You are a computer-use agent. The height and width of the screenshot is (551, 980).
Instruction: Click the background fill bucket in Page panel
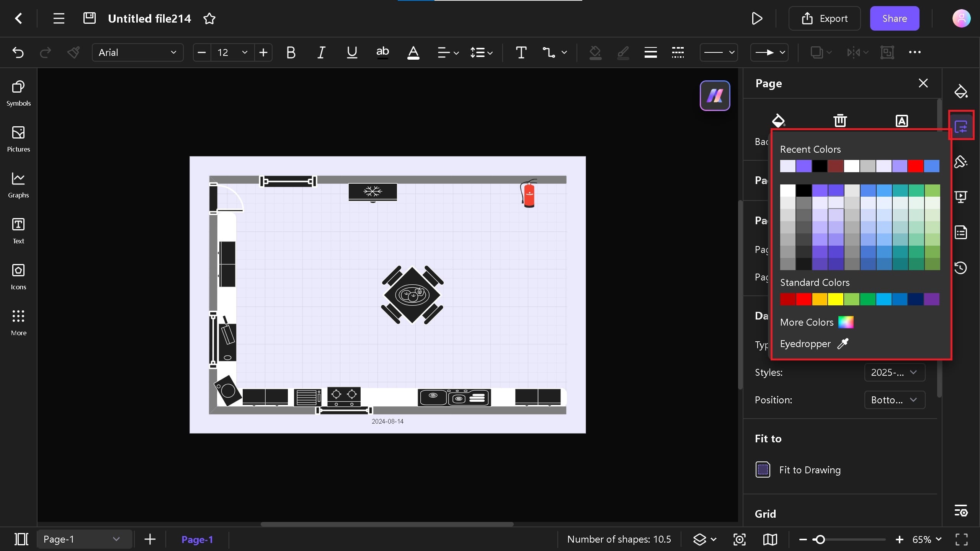coord(778,121)
